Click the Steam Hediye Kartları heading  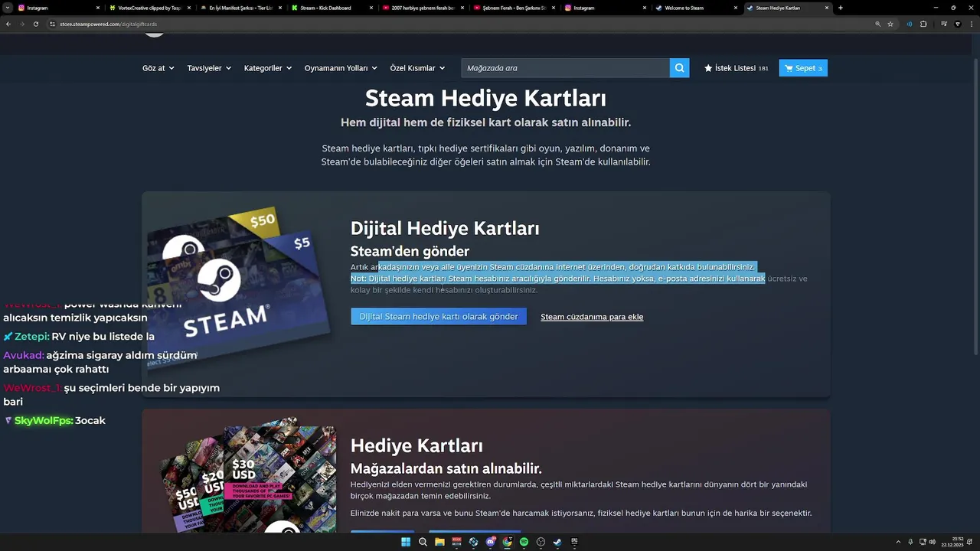(485, 99)
